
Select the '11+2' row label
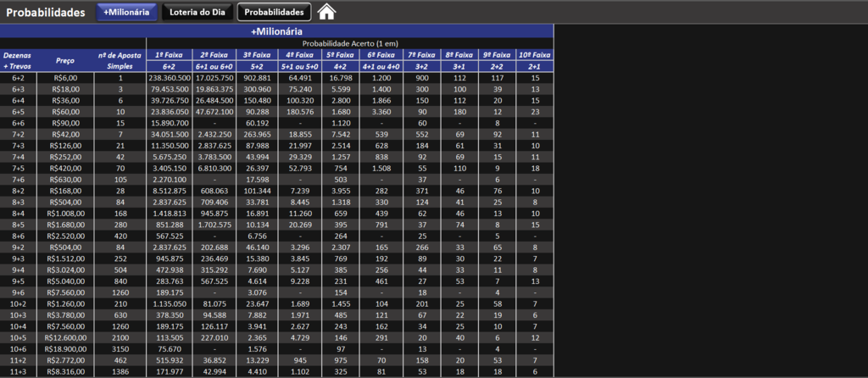tap(19, 359)
